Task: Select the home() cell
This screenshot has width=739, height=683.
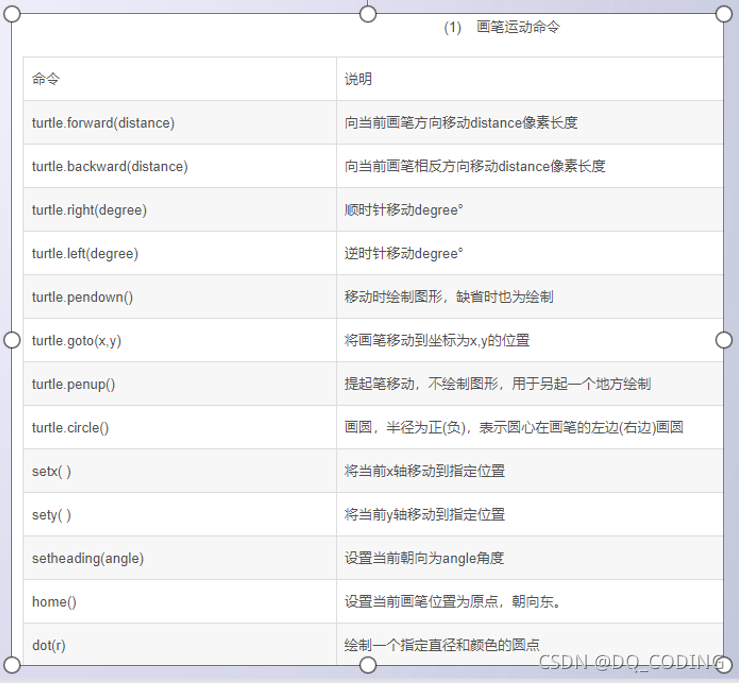Action: click(180, 601)
